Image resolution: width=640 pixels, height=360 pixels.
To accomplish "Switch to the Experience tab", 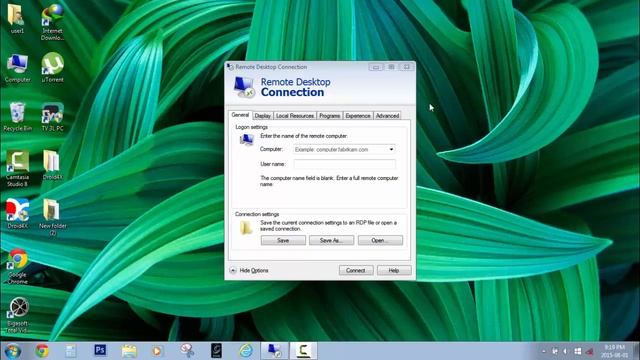I will point(358,116).
